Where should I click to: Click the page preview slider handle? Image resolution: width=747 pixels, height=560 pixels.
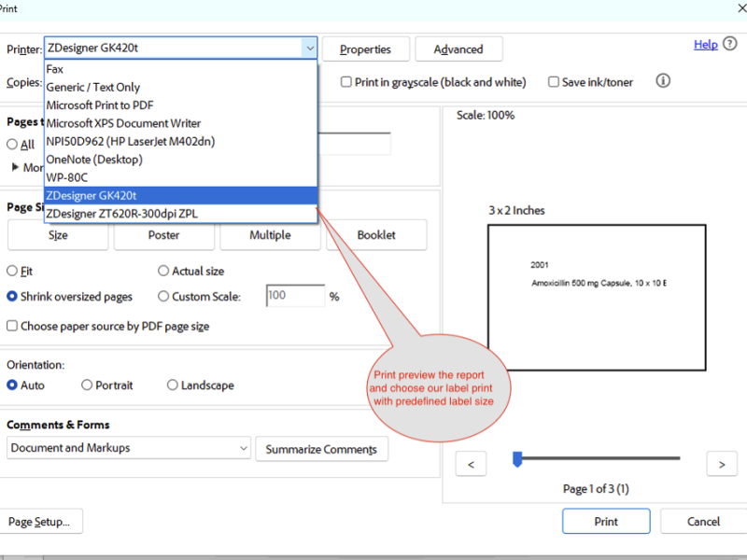click(x=517, y=459)
